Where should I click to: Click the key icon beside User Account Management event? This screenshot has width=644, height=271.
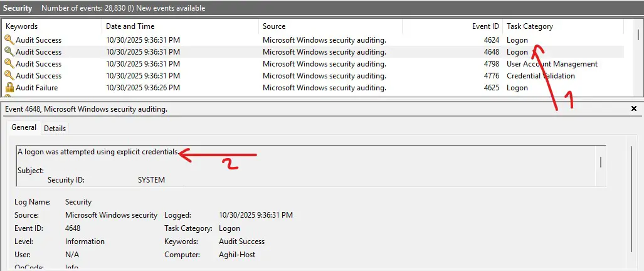point(9,64)
